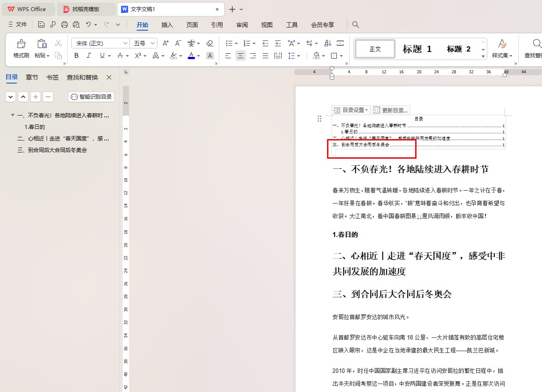Click the Print icon in quick access bar

(65, 24)
